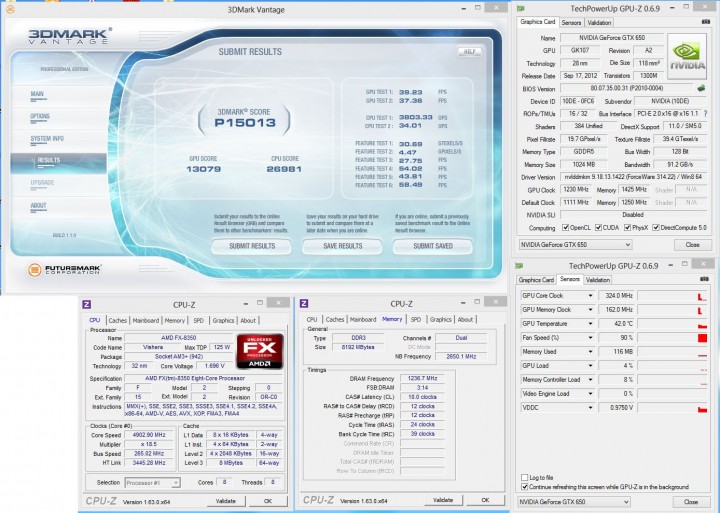Click the SAVE RESULTS button

point(343,246)
